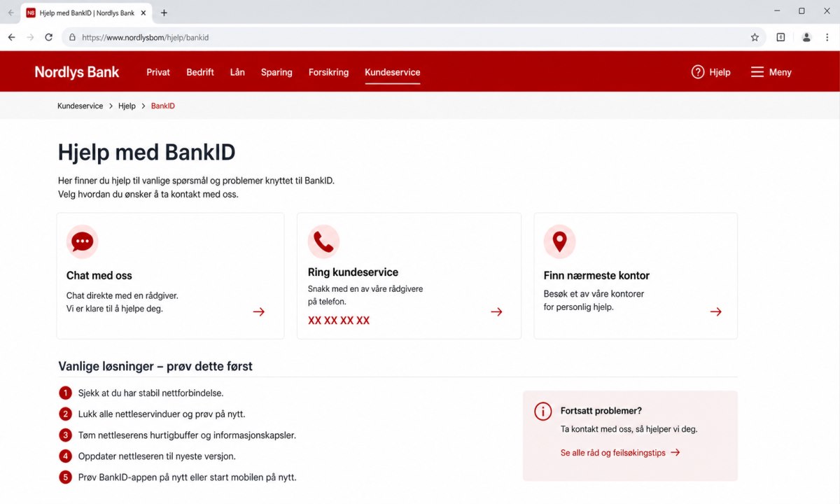
Task: Open a new browser tab
Action: coord(164,13)
